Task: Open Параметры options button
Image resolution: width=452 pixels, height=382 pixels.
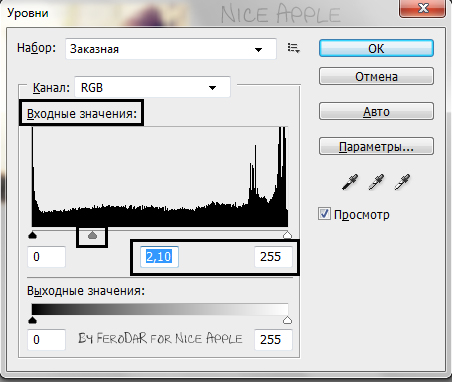Action: pyautogui.click(x=376, y=146)
